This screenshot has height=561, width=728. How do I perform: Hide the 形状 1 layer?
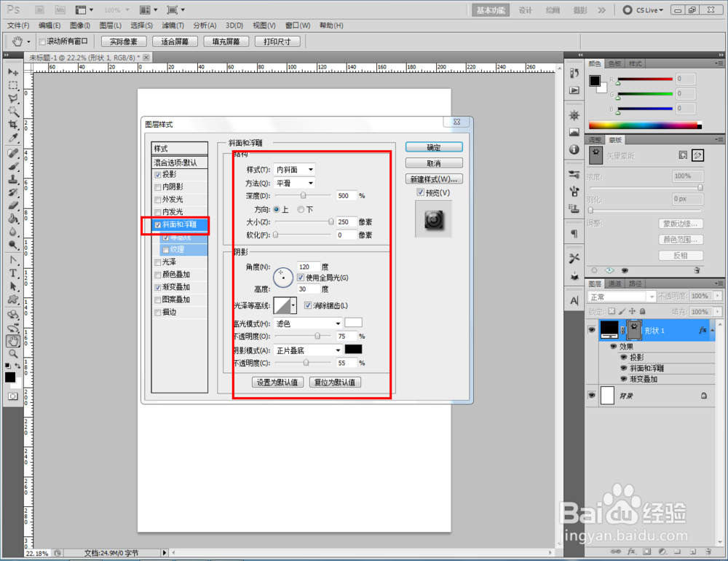tap(592, 329)
